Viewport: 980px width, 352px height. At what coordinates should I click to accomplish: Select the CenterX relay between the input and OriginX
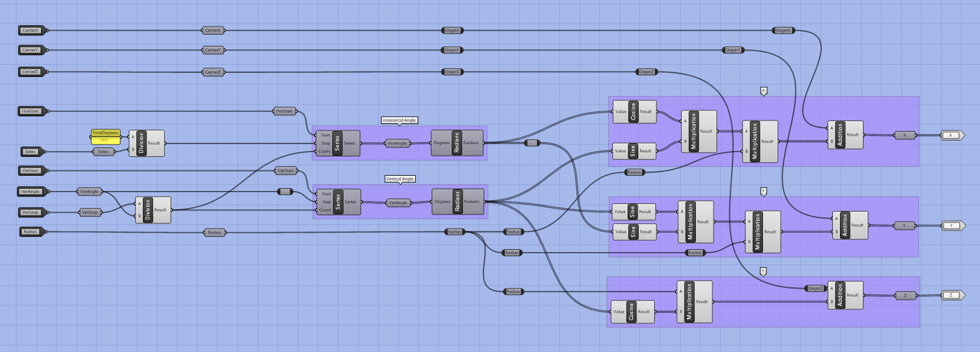point(213,31)
